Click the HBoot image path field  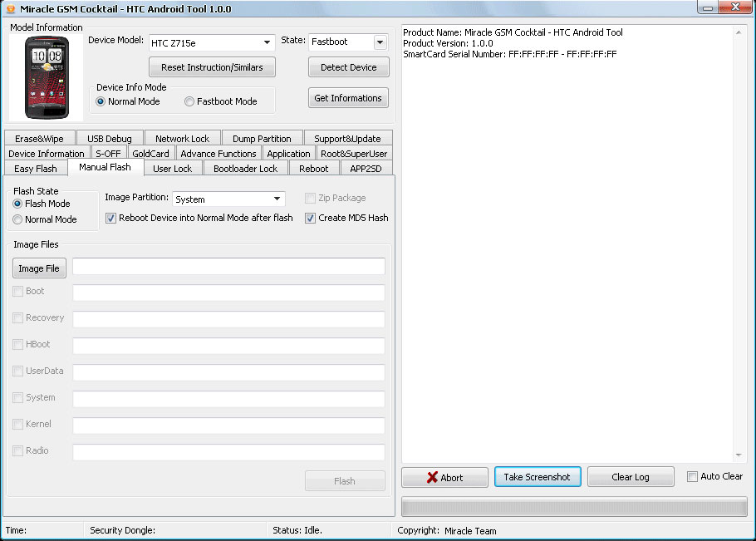pyautogui.click(x=229, y=346)
